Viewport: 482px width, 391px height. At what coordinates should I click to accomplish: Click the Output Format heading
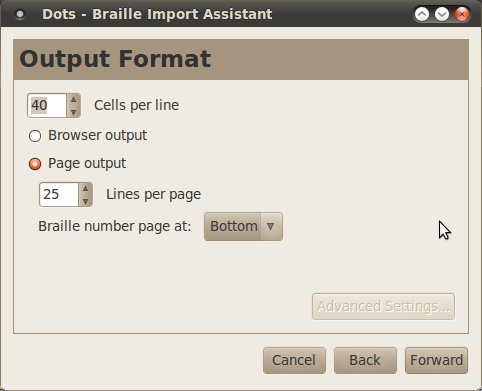click(115, 59)
